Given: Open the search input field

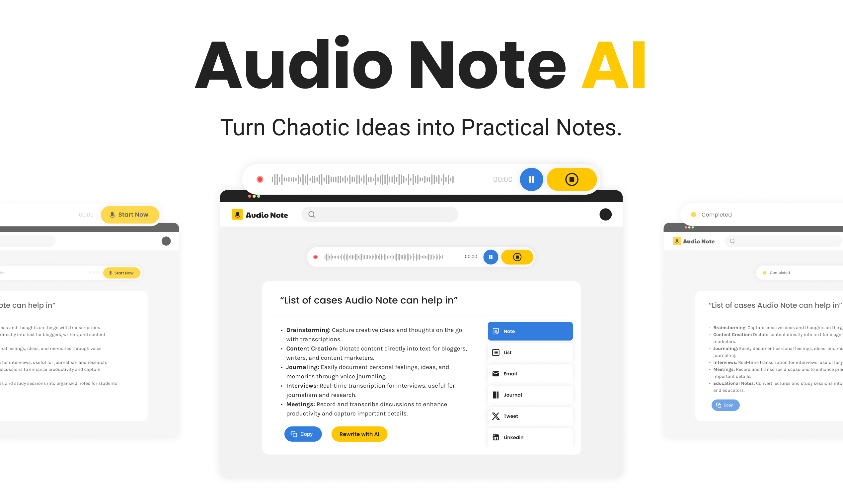Looking at the screenshot, I should (379, 215).
